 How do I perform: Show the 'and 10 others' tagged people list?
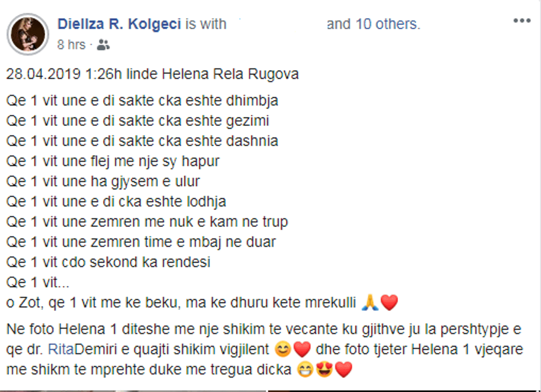pyautogui.click(x=374, y=24)
